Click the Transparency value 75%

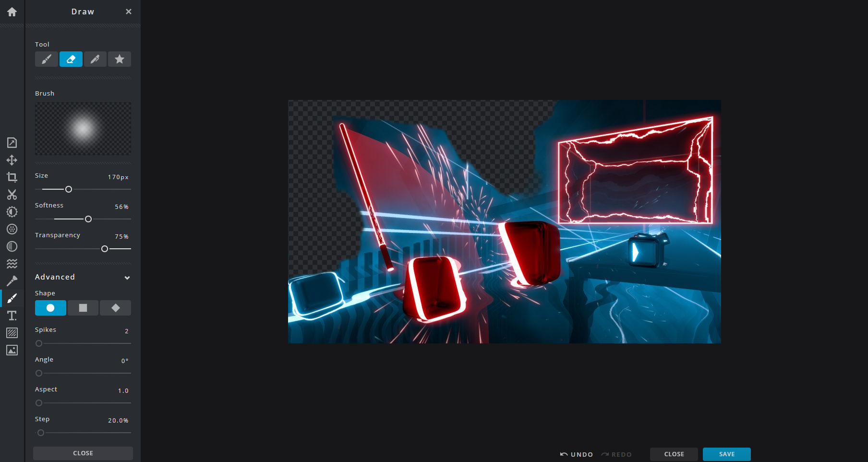pyautogui.click(x=121, y=237)
